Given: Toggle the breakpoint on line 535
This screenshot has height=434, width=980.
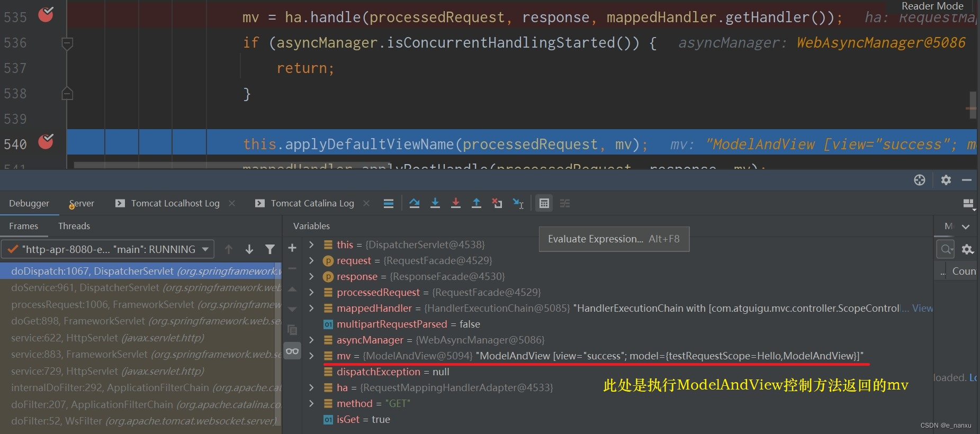Looking at the screenshot, I should point(46,14).
